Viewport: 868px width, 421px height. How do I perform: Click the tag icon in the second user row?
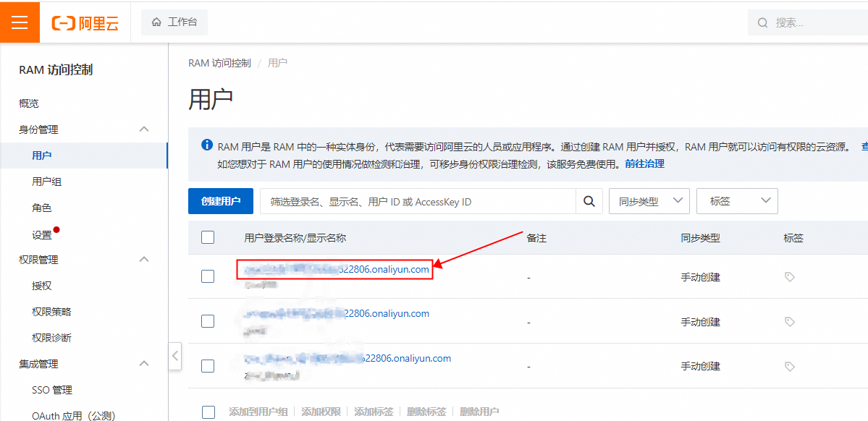(790, 322)
